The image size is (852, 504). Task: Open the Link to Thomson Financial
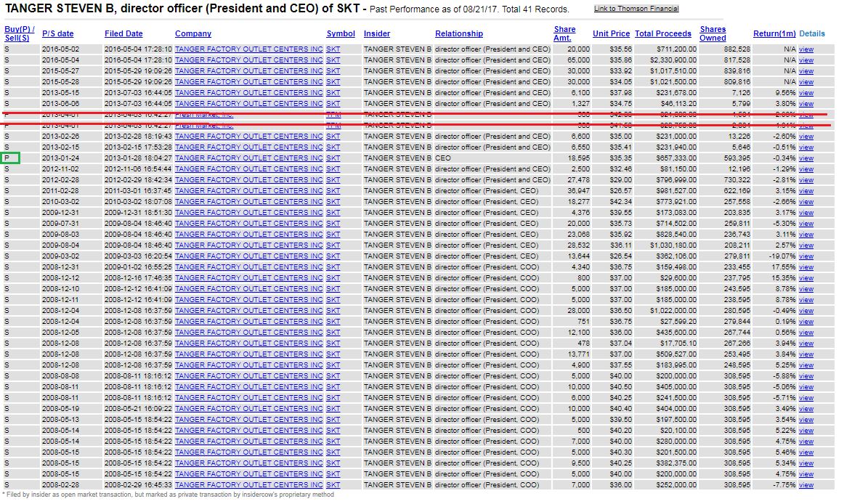pyautogui.click(x=636, y=9)
